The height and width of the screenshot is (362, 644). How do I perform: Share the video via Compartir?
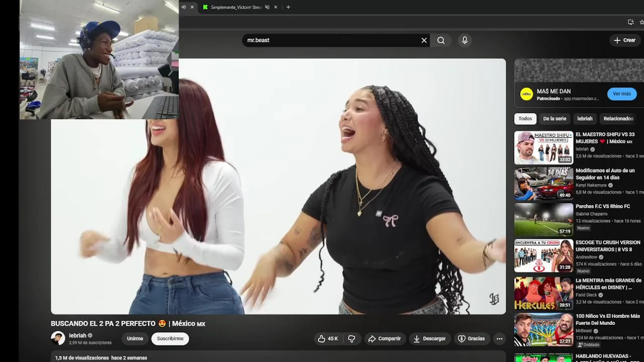[x=384, y=339]
